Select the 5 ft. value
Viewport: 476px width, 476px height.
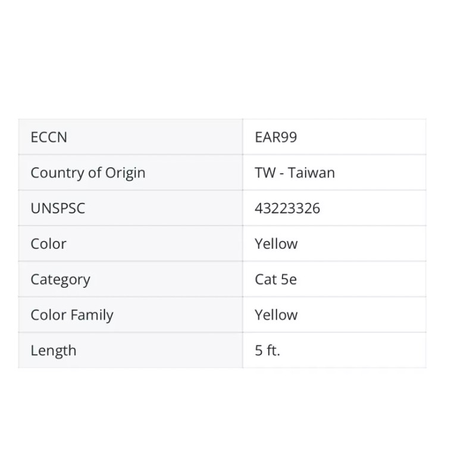(267, 350)
